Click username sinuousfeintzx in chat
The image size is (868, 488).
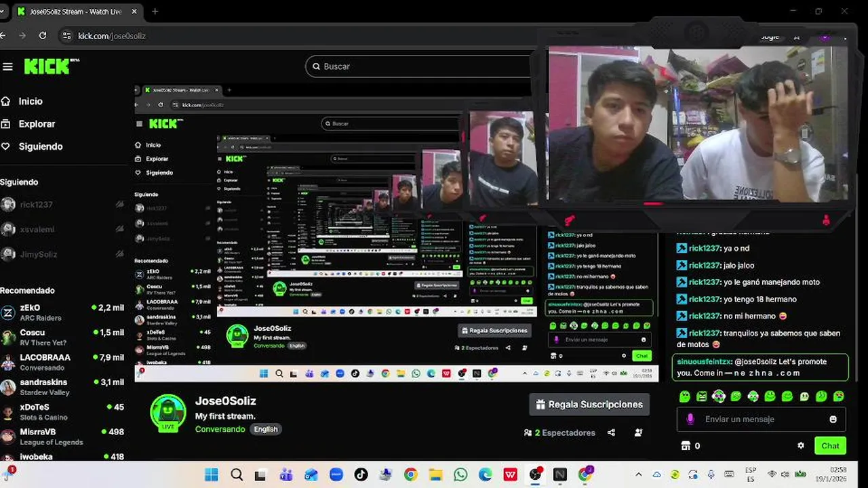[x=704, y=361]
